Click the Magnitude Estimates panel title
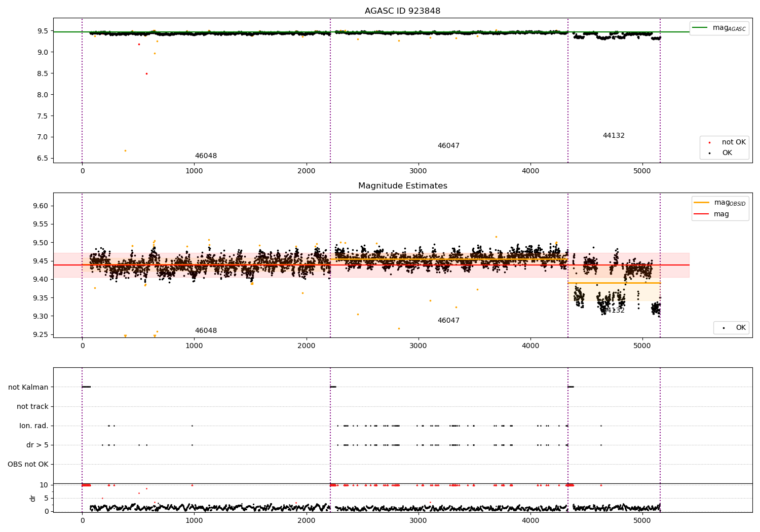This screenshot has height=532, width=760. click(402, 186)
